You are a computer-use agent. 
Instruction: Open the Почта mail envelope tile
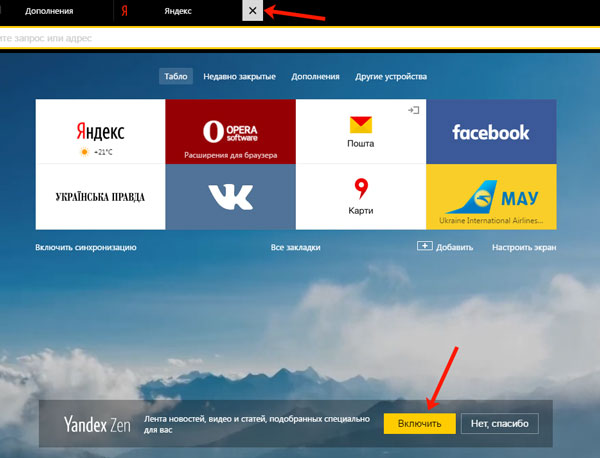click(361, 131)
